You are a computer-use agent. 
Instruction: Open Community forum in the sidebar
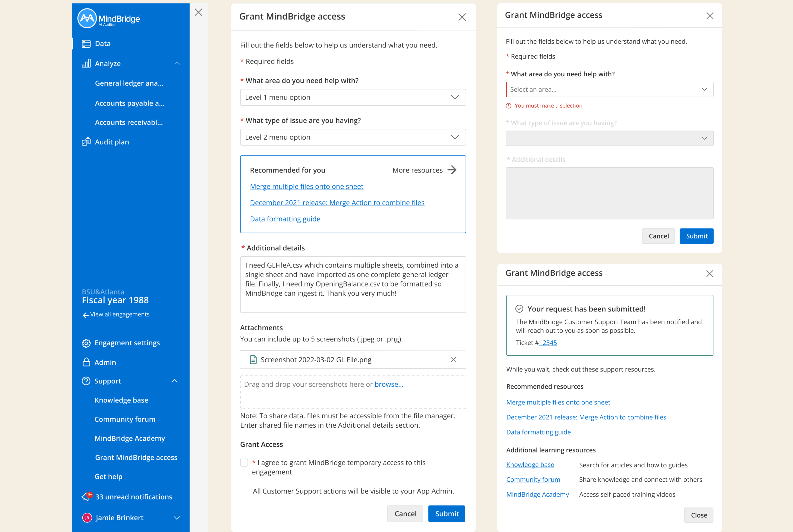(x=125, y=419)
